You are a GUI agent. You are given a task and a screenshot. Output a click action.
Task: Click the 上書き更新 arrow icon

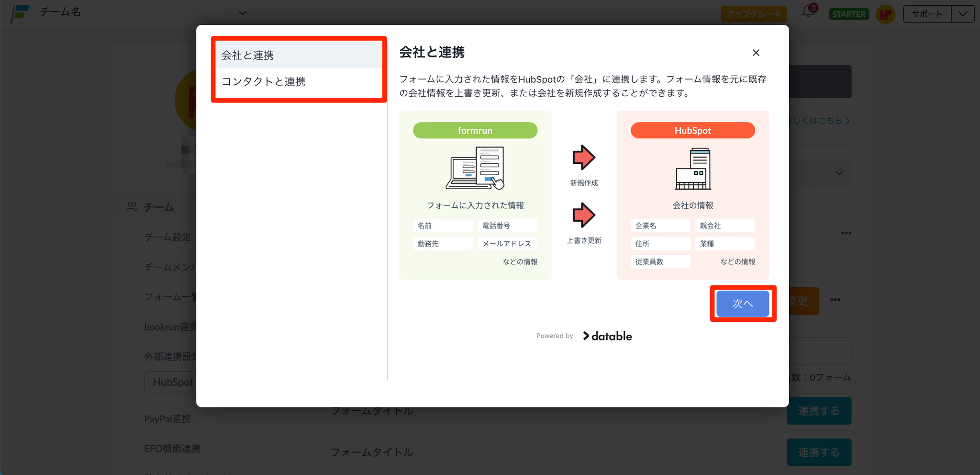(x=584, y=215)
